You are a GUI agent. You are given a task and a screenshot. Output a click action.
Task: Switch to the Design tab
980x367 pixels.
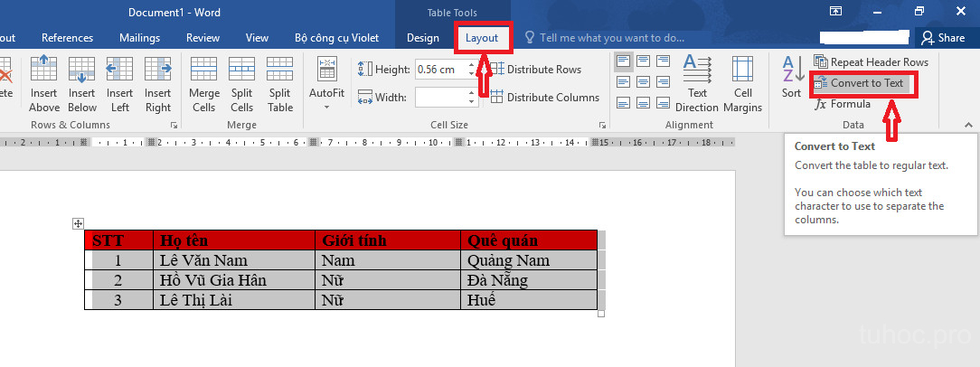pyautogui.click(x=422, y=38)
